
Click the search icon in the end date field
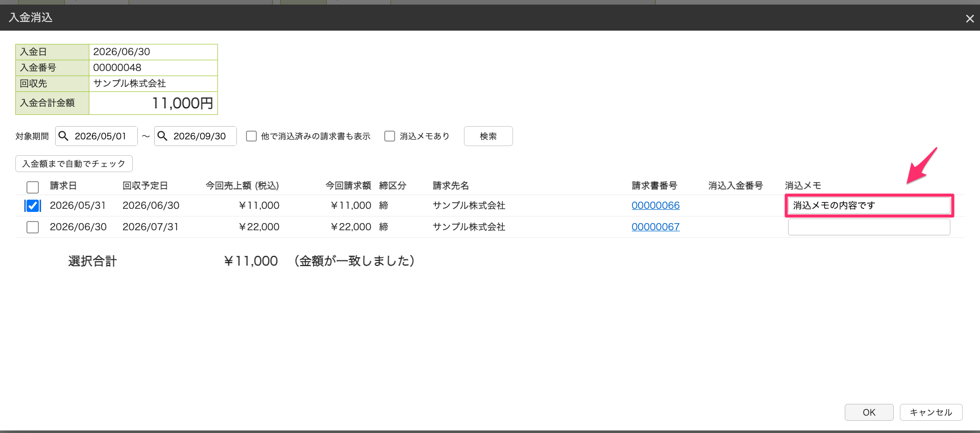pos(162,136)
